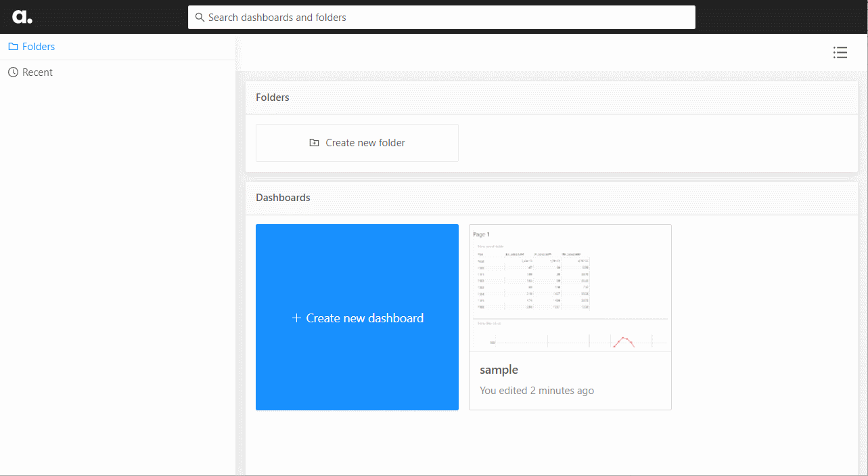Open the Recent sidebar item

pyautogui.click(x=37, y=72)
